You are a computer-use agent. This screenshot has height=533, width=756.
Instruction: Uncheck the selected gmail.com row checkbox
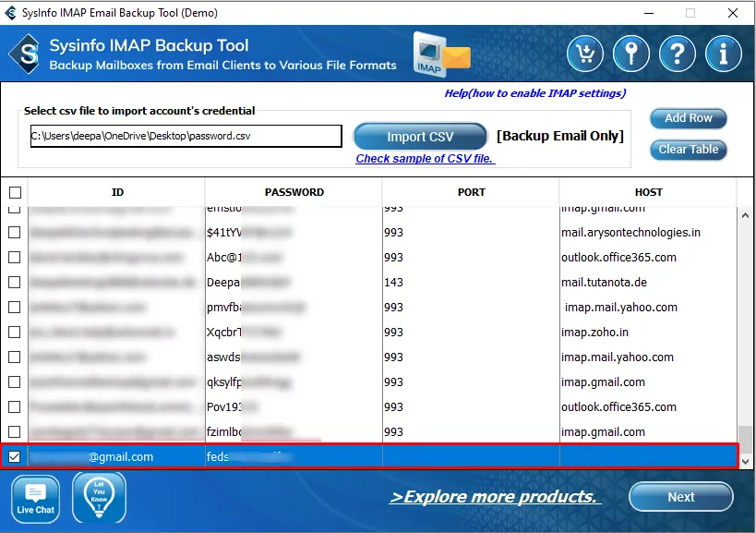click(x=15, y=456)
